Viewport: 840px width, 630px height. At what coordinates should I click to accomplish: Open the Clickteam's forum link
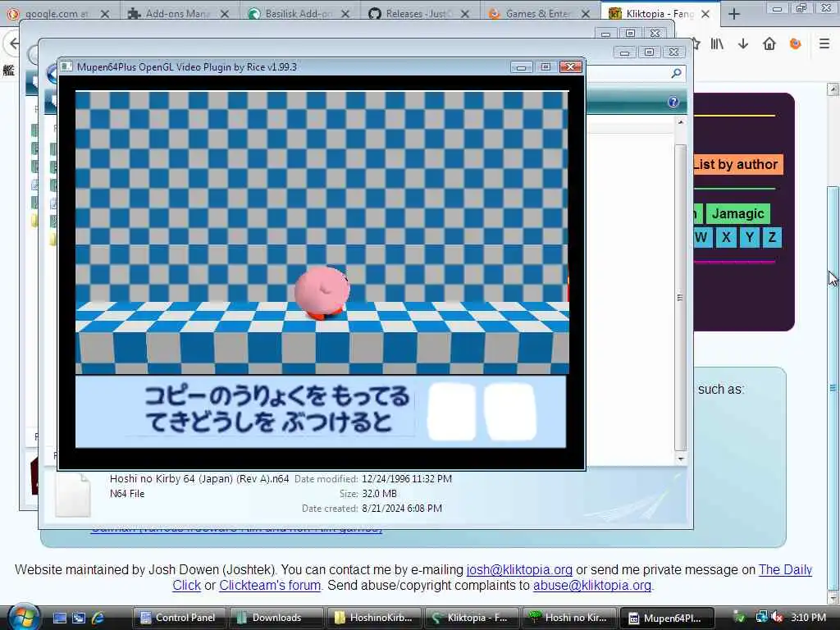point(269,585)
